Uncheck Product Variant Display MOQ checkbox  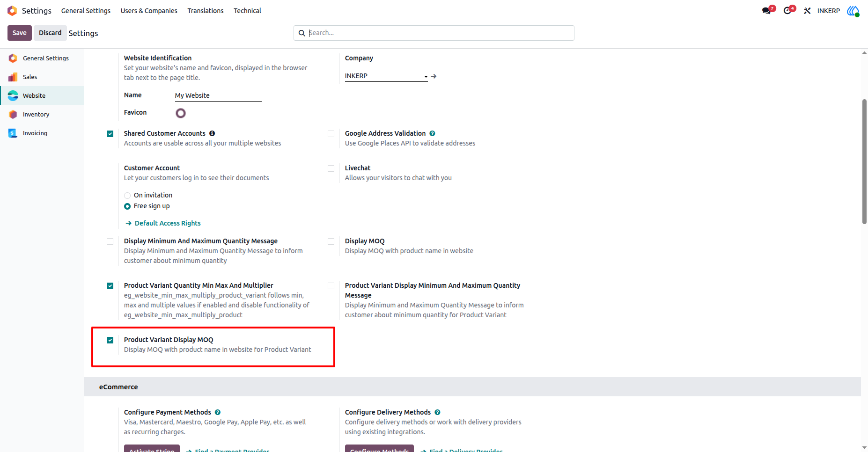(110, 340)
